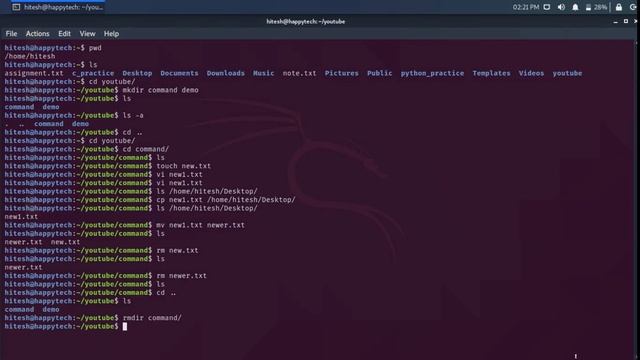Click the display/screen icon in the panel
The image size is (640, 360).
[547, 7]
